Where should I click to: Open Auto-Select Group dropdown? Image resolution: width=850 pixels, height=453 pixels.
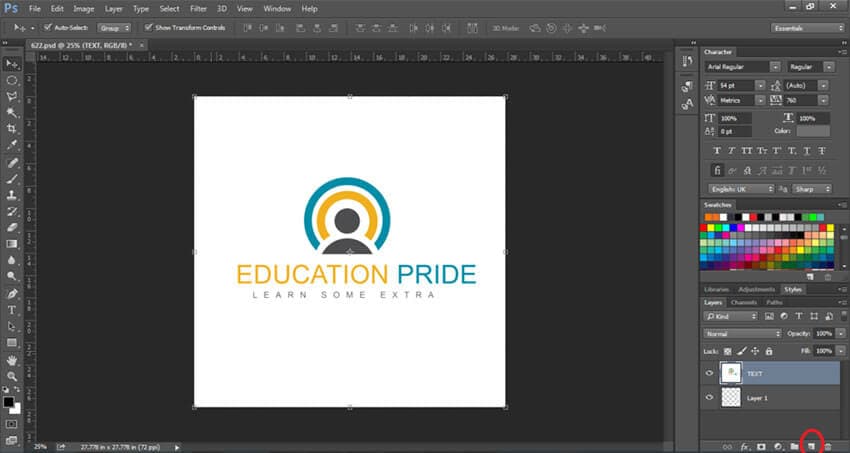click(114, 28)
